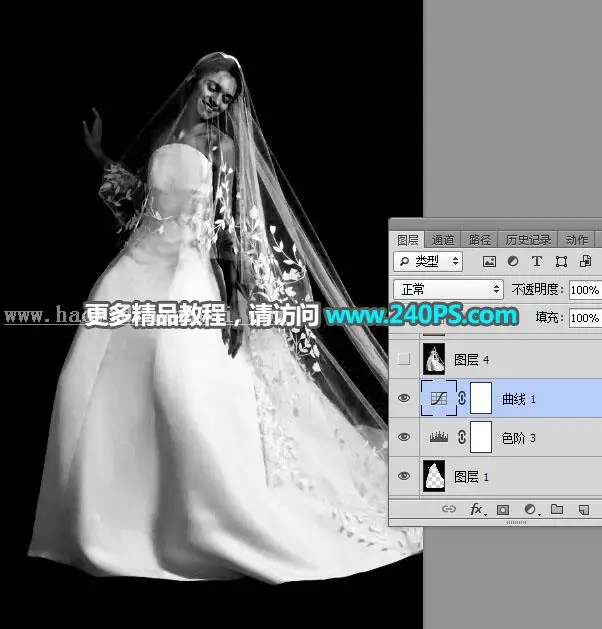
Task: Click the 色阶 3 levels adjustment icon
Action: pyautogui.click(x=439, y=437)
